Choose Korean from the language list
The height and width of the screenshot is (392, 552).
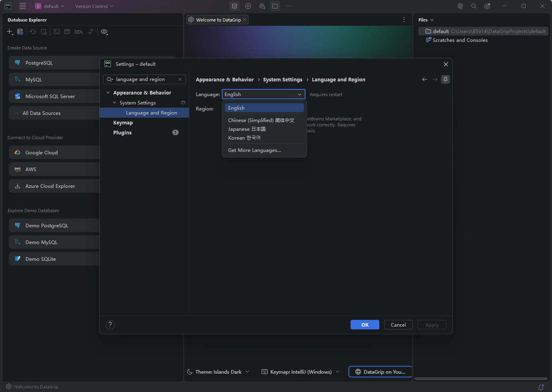click(264, 138)
